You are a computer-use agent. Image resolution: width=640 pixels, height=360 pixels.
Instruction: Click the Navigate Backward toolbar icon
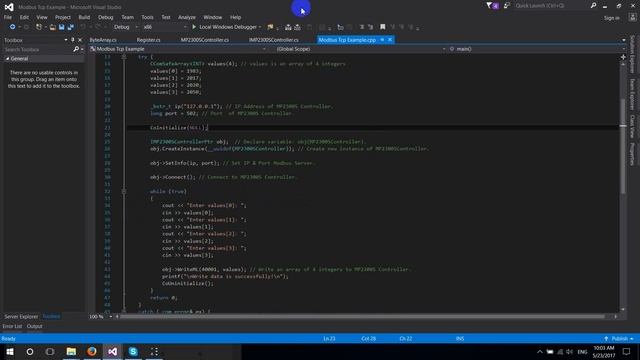(x=12, y=27)
